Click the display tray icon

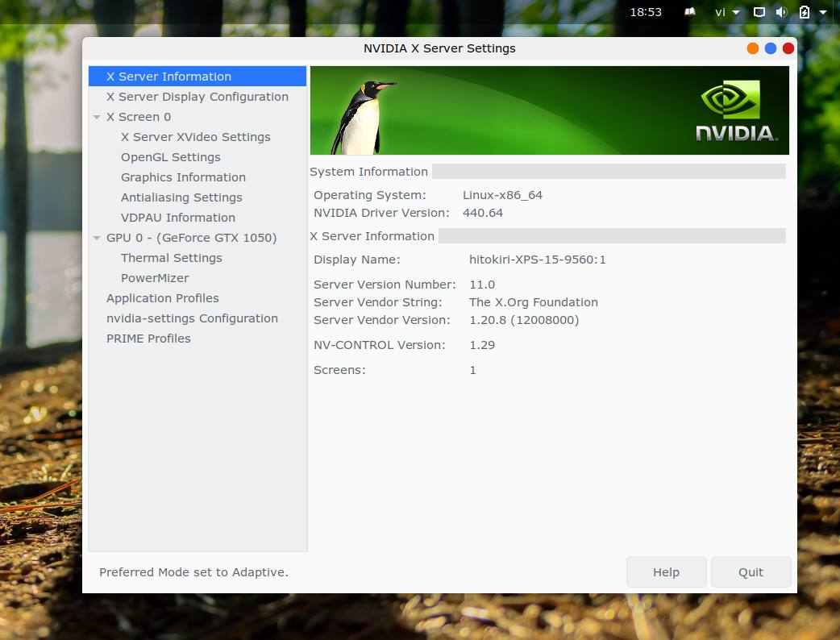tap(759, 12)
